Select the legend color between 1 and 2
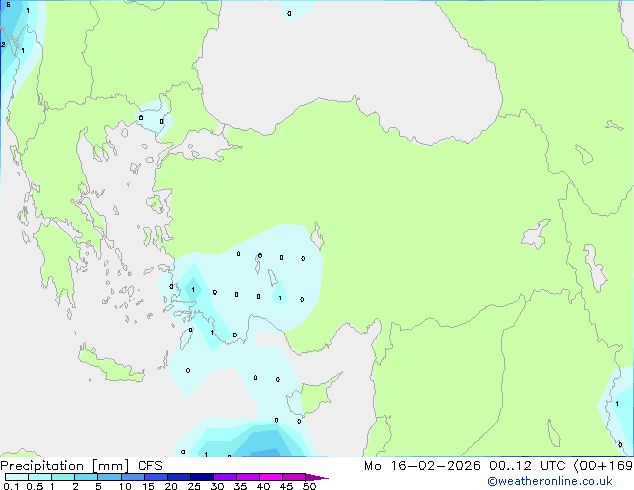The width and height of the screenshot is (634, 490). (x=63, y=477)
